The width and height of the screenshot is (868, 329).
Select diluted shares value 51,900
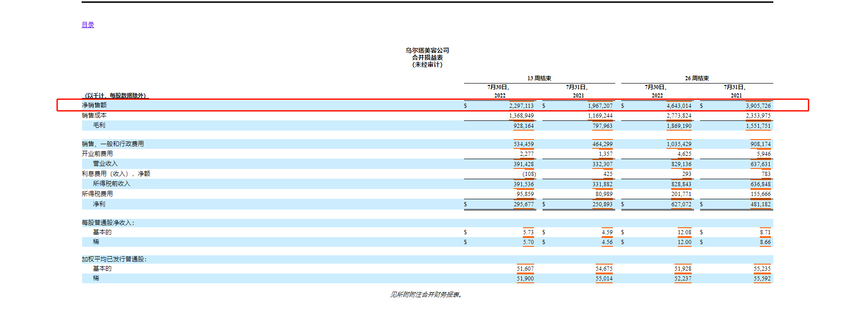525,279
